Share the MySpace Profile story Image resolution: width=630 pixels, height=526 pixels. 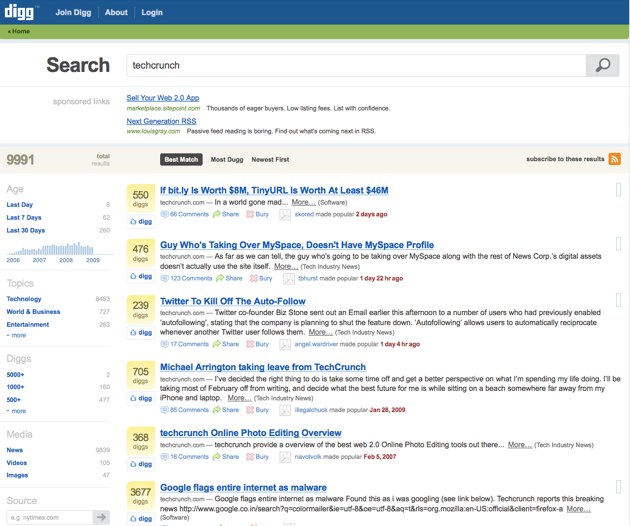[x=229, y=278]
